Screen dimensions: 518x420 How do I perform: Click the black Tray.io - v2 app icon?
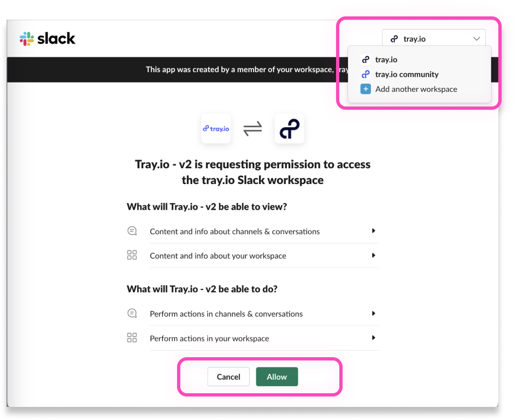(x=289, y=128)
